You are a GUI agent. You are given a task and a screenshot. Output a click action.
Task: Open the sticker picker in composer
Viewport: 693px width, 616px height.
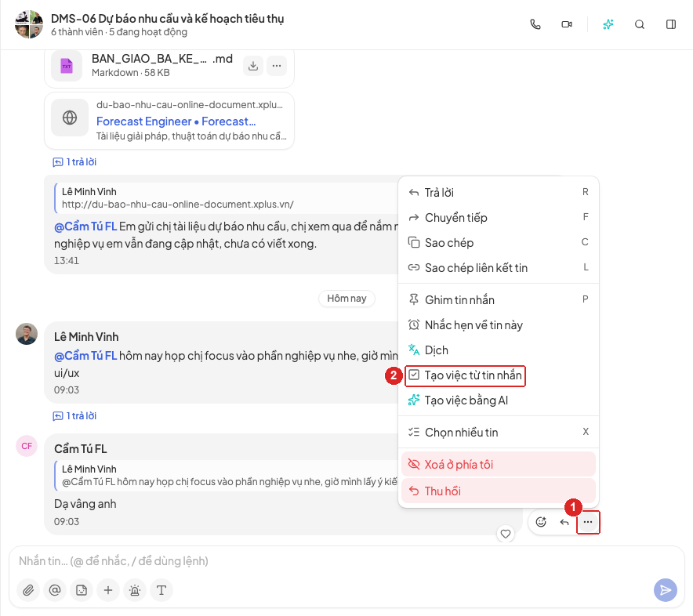pyautogui.click(x=82, y=590)
